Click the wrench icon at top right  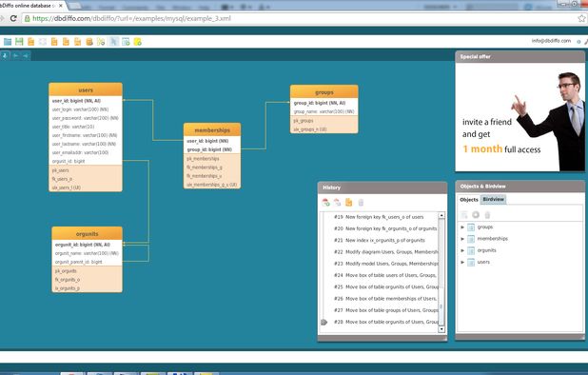point(586,42)
